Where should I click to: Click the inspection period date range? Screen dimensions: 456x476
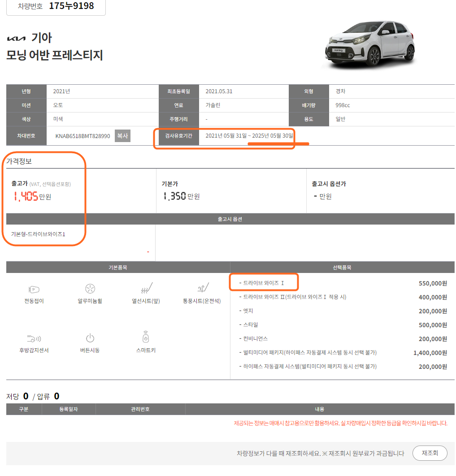click(249, 136)
